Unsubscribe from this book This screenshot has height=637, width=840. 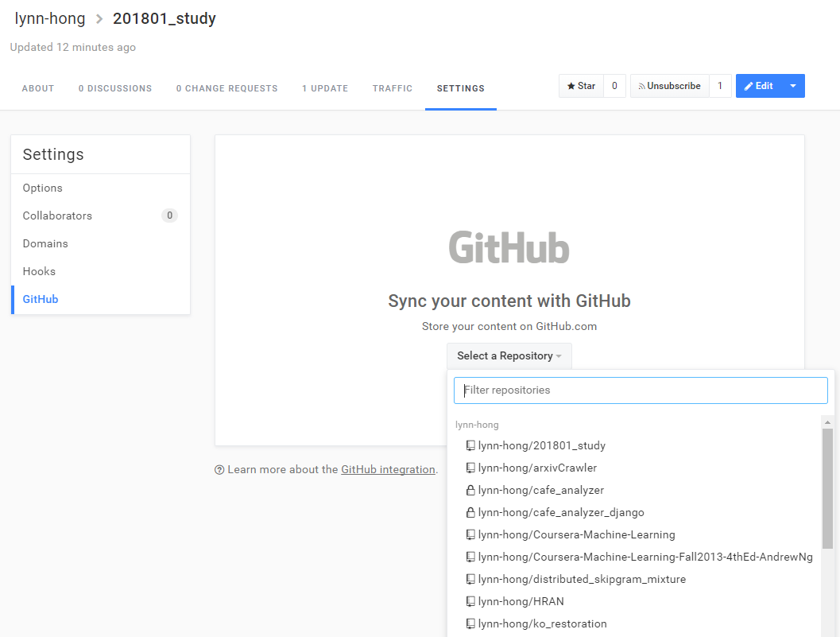pyautogui.click(x=670, y=86)
